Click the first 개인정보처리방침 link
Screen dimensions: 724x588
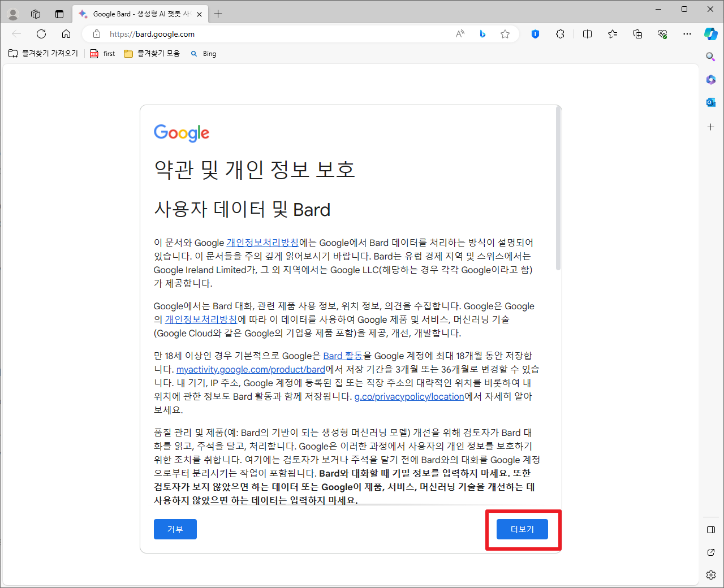262,243
